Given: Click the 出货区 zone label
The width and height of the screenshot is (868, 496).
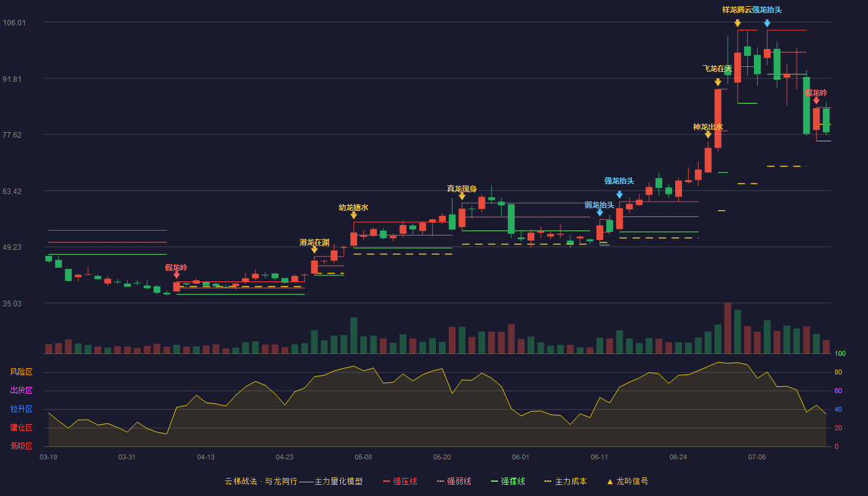Looking at the screenshot, I should (x=21, y=391).
